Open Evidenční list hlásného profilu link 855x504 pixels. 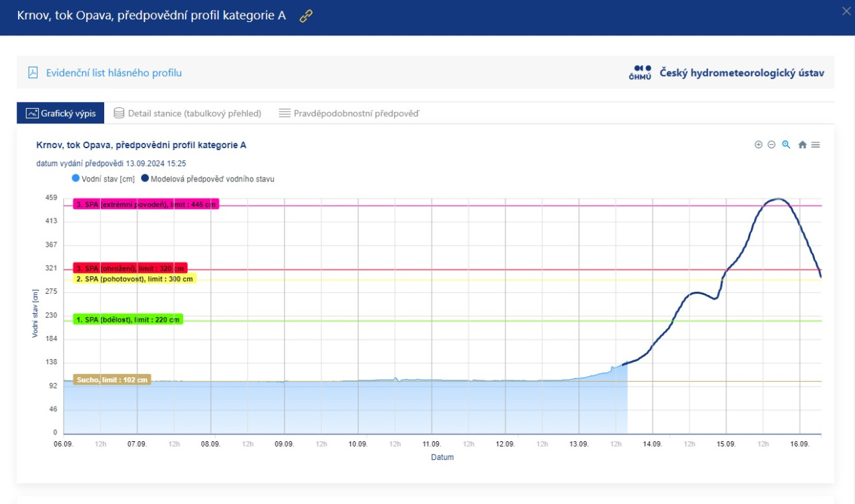click(114, 73)
